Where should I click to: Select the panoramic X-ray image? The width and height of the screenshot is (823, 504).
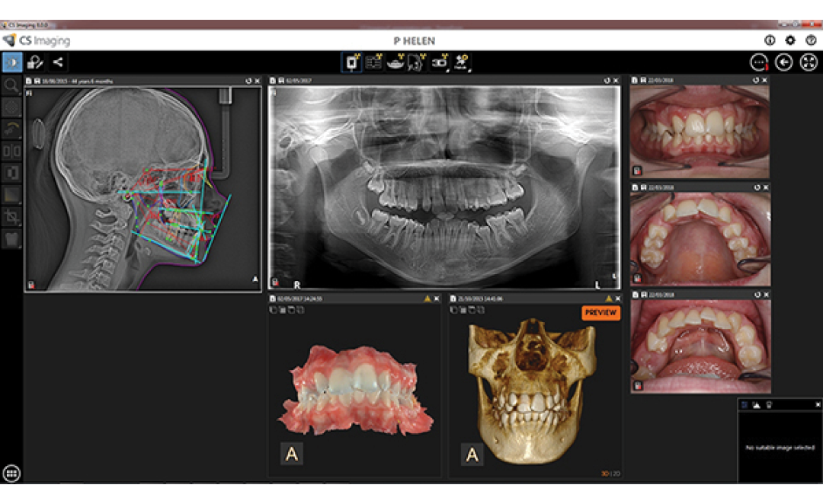444,187
